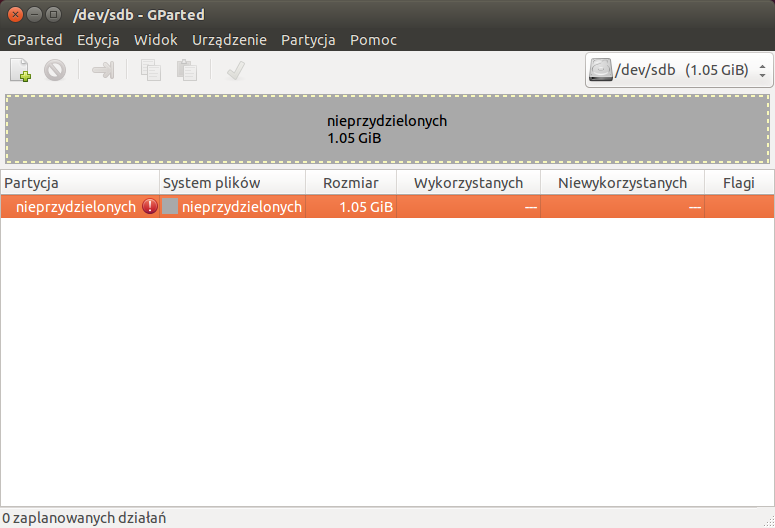Open the /dev/sdb device dropdown

[x=679, y=70]
